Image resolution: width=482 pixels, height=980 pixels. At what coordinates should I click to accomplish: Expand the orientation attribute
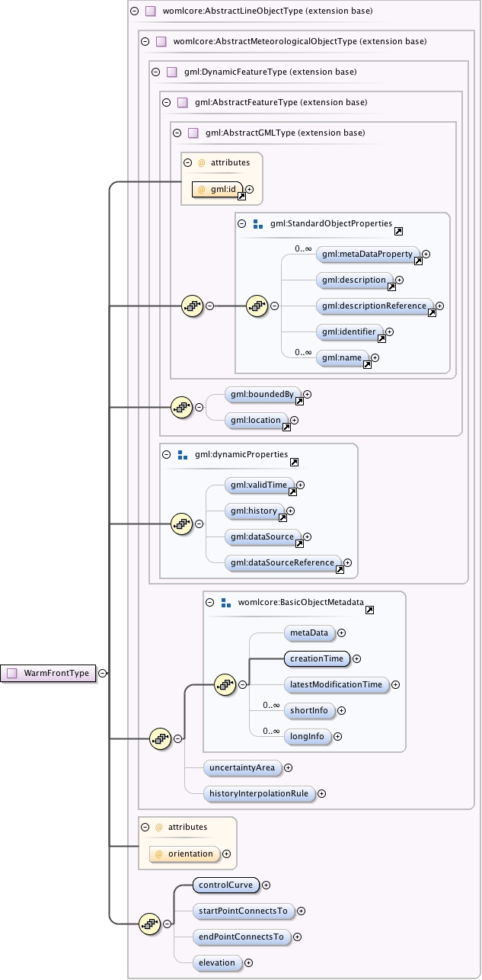pos(226,854)
